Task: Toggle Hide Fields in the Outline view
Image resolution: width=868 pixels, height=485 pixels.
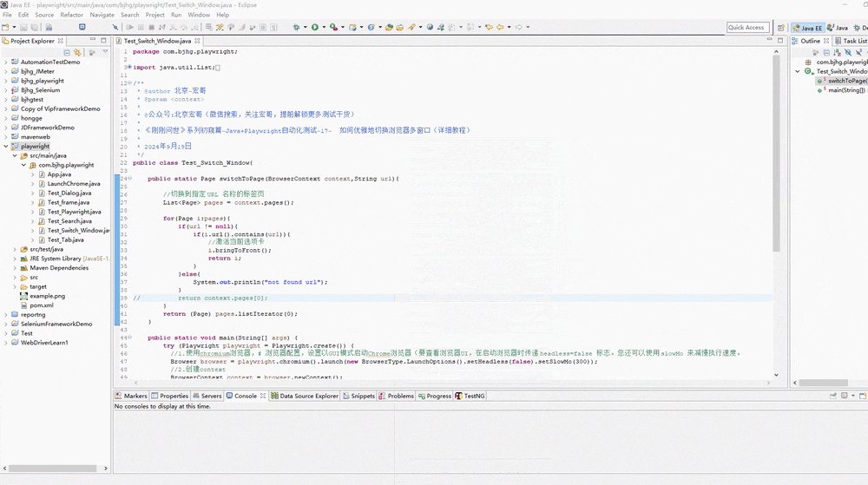Action: click(x=848, y=53)
